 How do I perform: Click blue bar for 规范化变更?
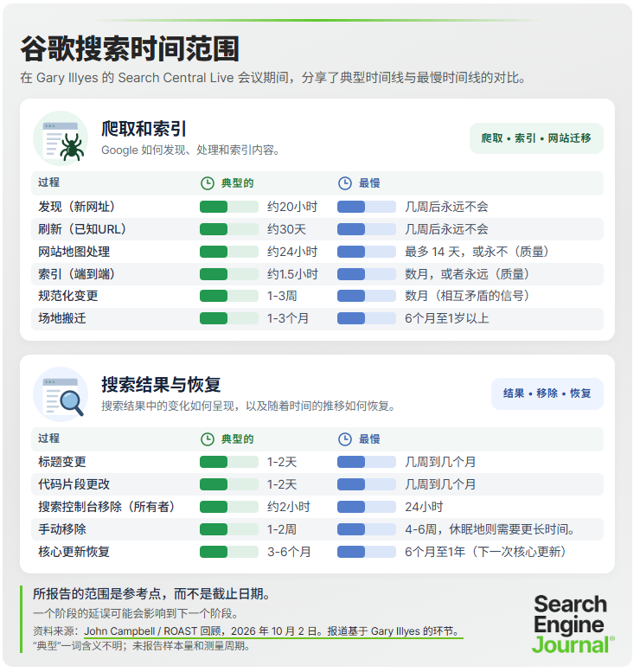click(x=367, y=296)
